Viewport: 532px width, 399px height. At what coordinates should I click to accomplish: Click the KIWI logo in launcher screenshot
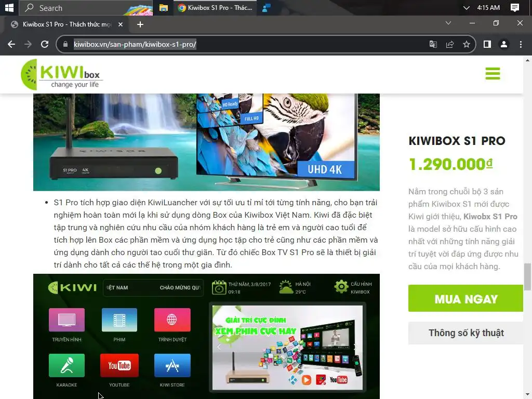pyautogui.click(x=72, y=287)
